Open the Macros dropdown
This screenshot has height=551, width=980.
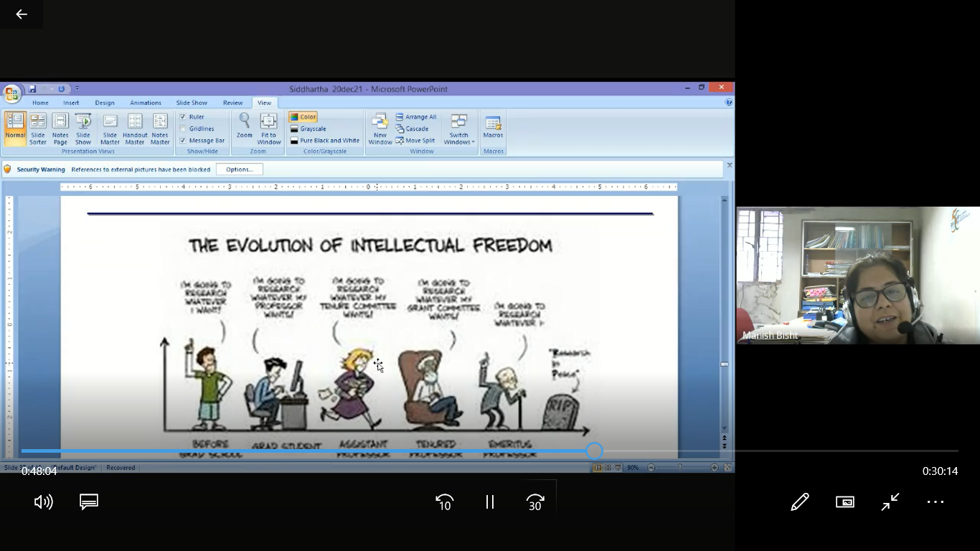tap(493, 127)
